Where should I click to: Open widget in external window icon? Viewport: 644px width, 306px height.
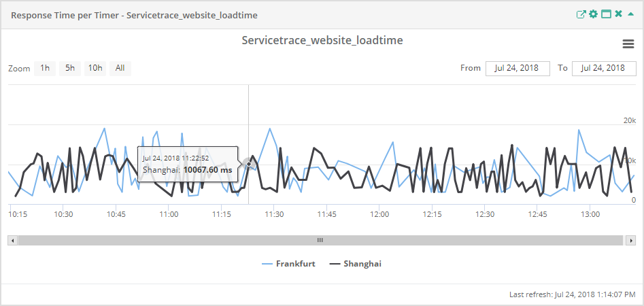point(581,14)
